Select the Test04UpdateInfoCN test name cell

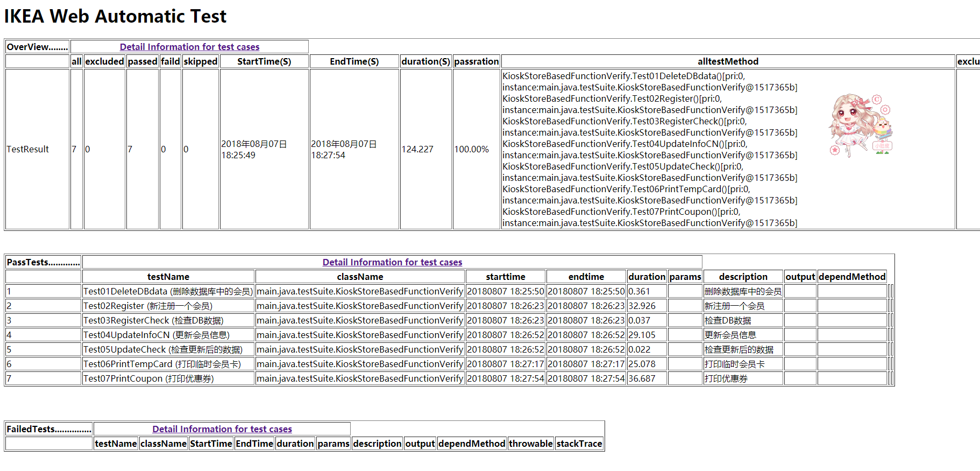click(x=168, y=335)
